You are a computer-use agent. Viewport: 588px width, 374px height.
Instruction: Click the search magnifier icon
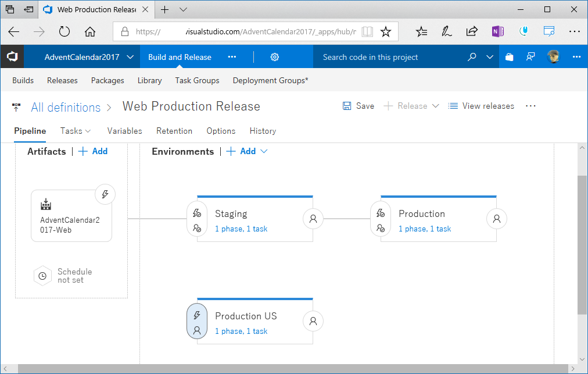point(472,57)
